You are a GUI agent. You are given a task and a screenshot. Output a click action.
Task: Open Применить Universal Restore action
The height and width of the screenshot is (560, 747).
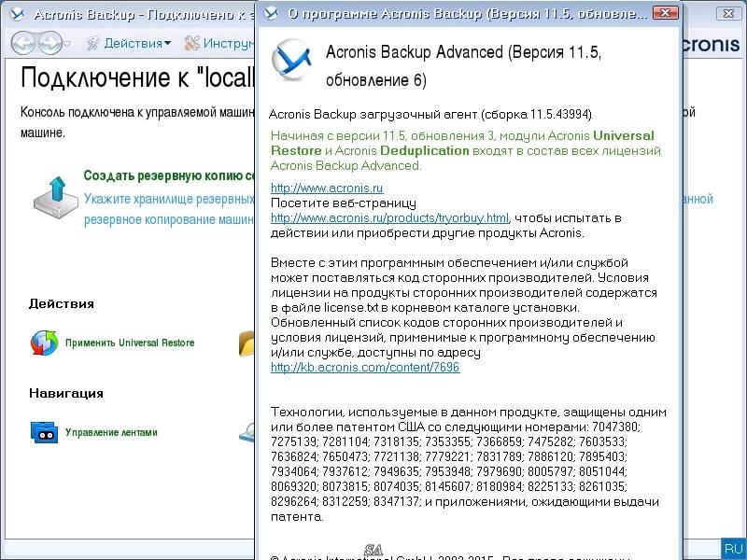pos(130,343)
